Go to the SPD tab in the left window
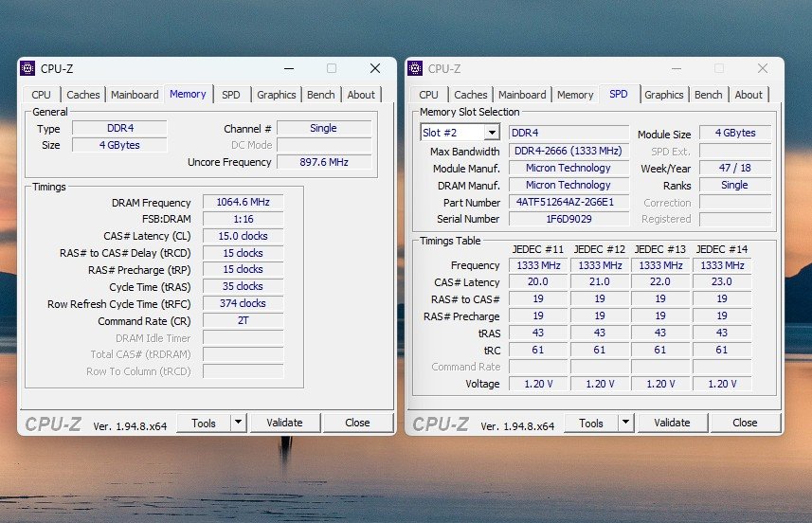 point(231,95)
